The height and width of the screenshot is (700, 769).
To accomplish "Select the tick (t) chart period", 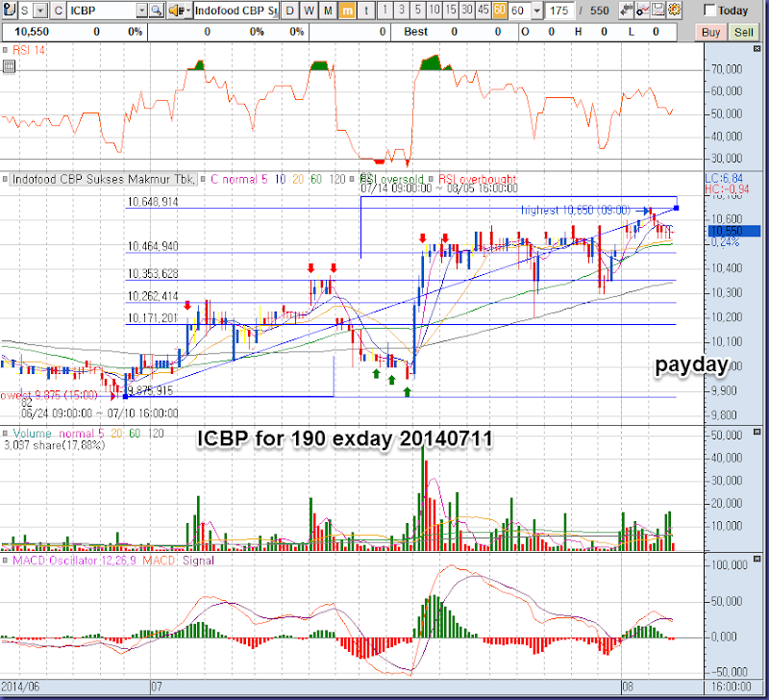I will pyautogui.click(x=366, y=11).
